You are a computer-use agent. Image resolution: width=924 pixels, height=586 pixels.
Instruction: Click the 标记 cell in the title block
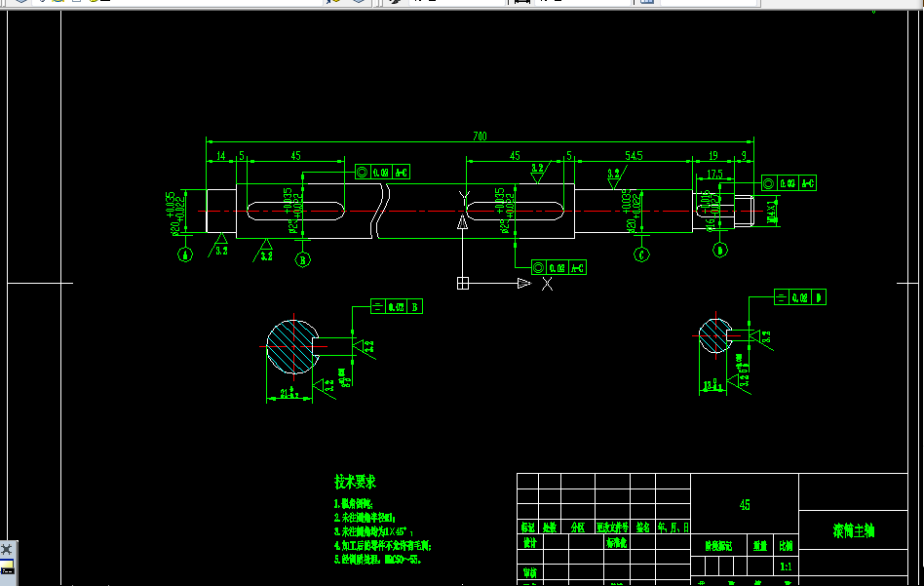[528, 527]
